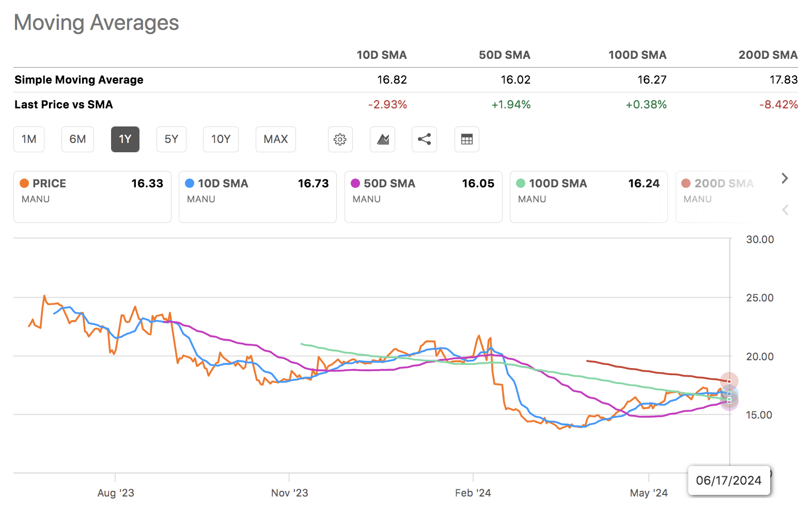The height and width of the screenshot is (512, 812).
Task: Switch to the 6M time range
Action: pyautogui.click(x=77, y=139)
